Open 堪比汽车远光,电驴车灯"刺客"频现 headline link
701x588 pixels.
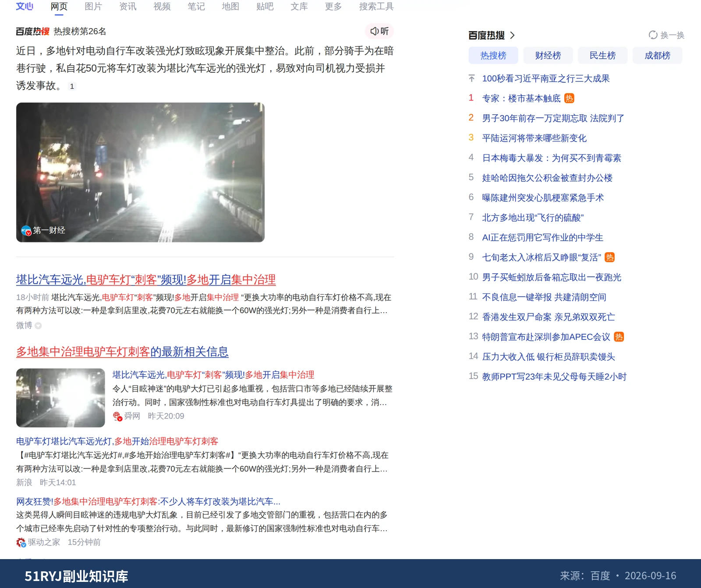(146, 279)
